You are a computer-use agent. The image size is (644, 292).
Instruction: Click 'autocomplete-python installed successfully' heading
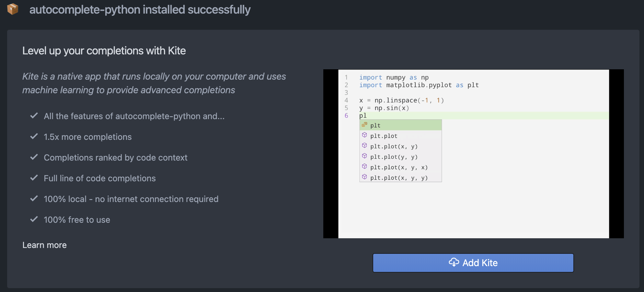140,10
